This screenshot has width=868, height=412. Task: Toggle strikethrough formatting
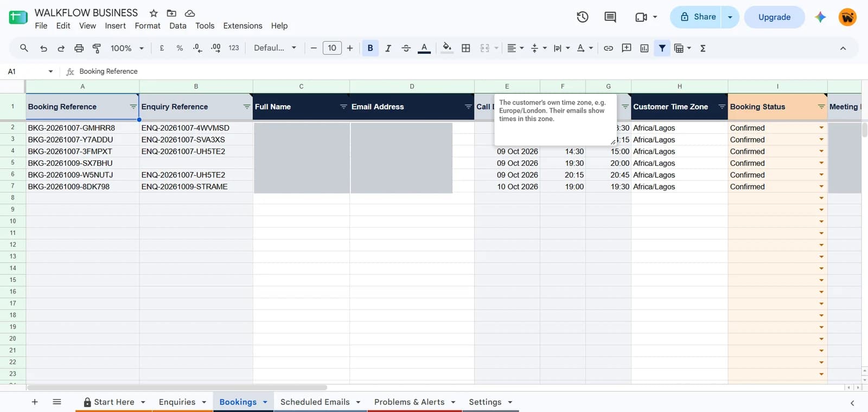(406, 48)
